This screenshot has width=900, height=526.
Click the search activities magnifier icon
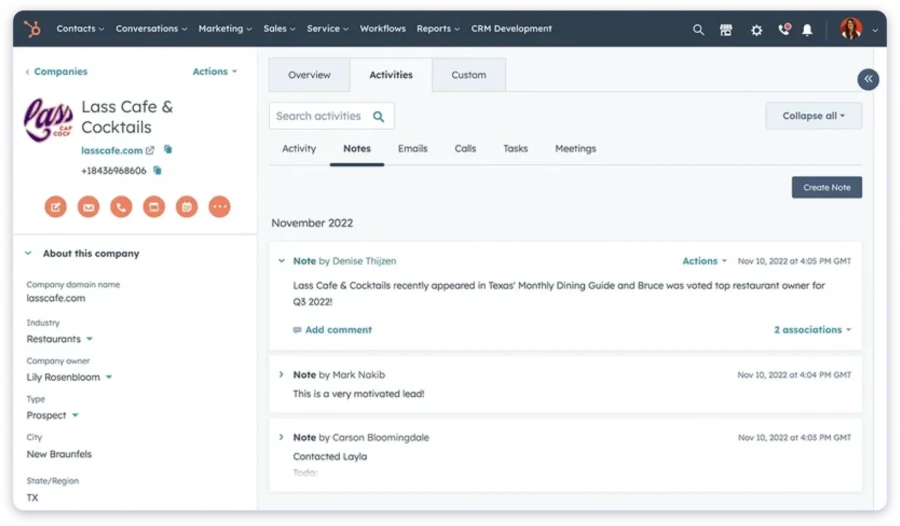click(x=378, y=117)
